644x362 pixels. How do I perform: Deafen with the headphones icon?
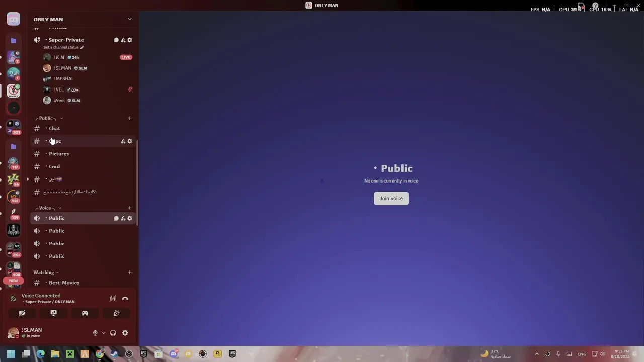(x=113, y=333)
